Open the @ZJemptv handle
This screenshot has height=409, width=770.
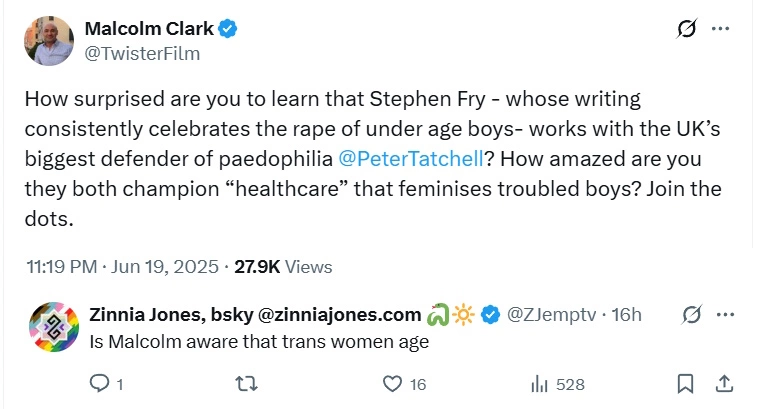(551, 315)
